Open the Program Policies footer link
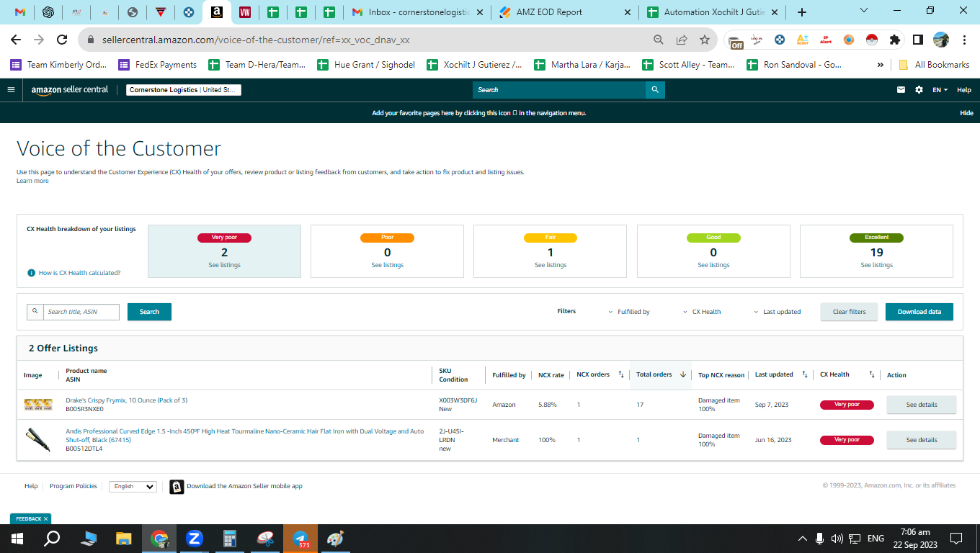Screen dimensions: 980x553 tap(73, 486)
